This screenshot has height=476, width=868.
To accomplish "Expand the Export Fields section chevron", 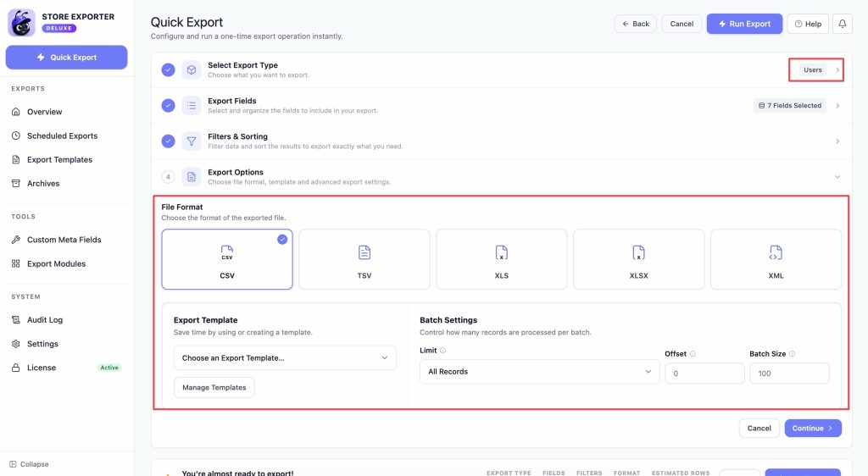I will pyautogui.click(x=837, y=106).
